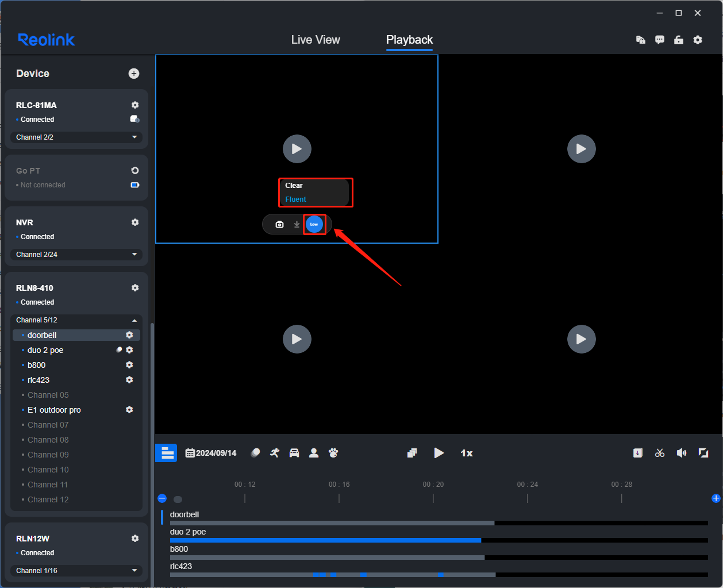Zoom out the timeline with minus button
This screenshot has width=723, height=588.
(162, 498)
